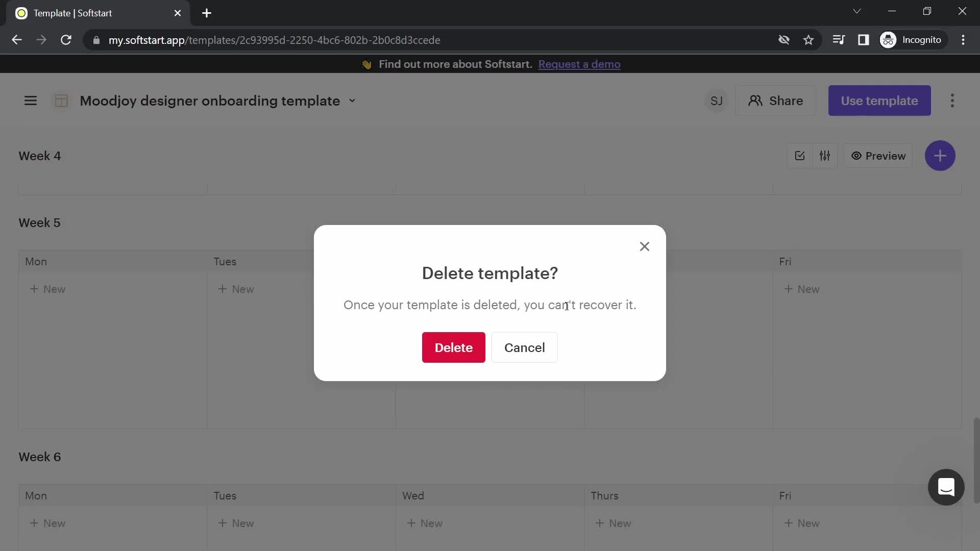Click the site lock security icon
Image resolution: width=980 pixels, height=551 pixels.
click(96, 40)
